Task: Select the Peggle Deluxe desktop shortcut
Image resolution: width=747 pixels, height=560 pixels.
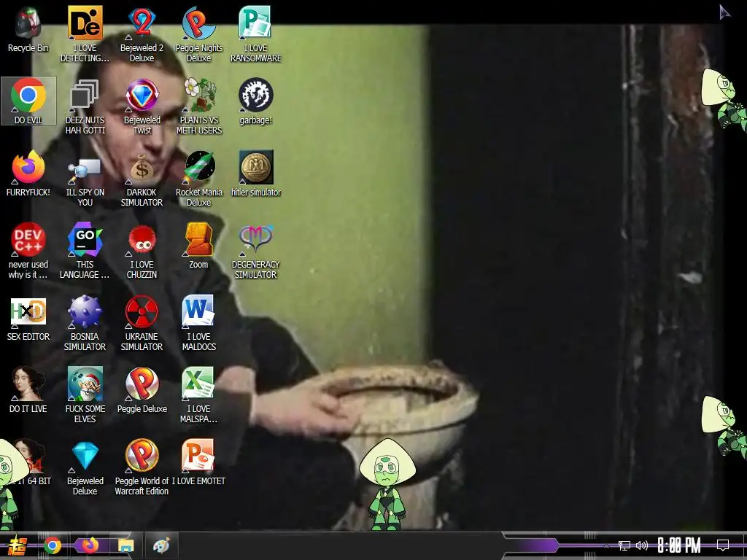Action: pos(142,391)
